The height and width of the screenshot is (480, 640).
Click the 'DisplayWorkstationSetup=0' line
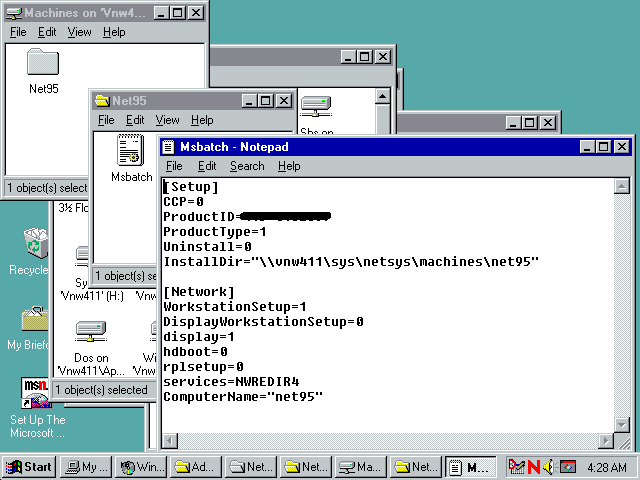tap(263, 322)
